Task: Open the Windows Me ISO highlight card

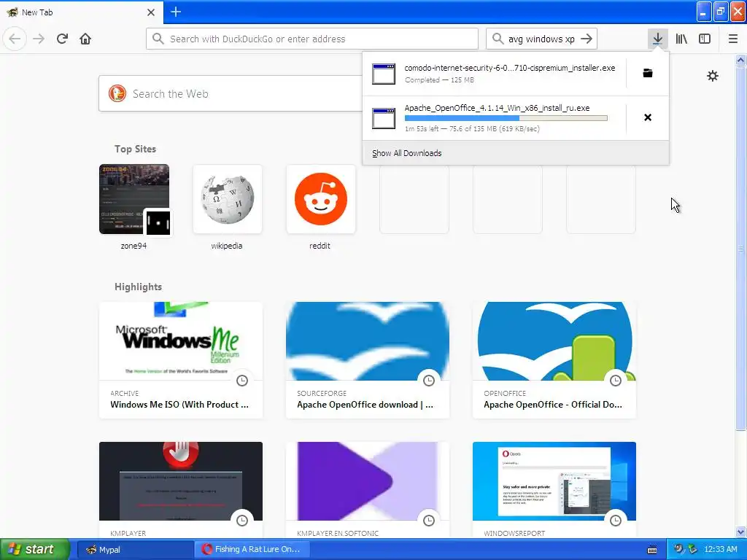Action: [181, 360]
